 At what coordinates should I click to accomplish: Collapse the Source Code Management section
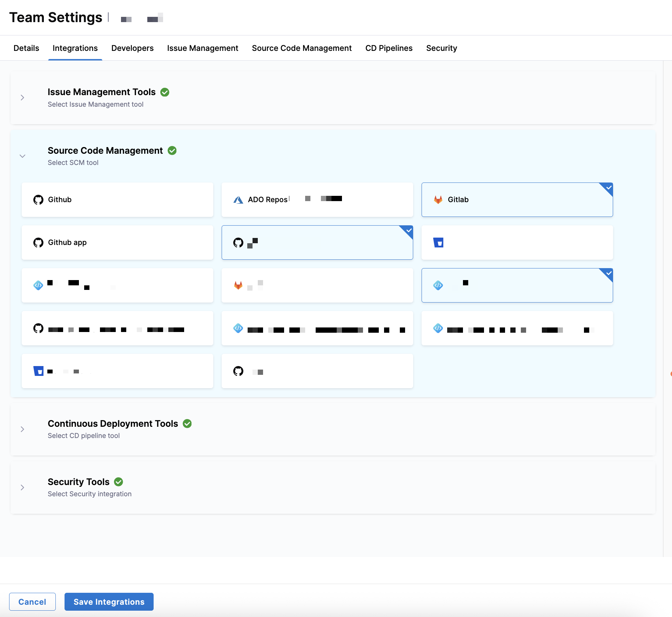[x=22, y=156]
